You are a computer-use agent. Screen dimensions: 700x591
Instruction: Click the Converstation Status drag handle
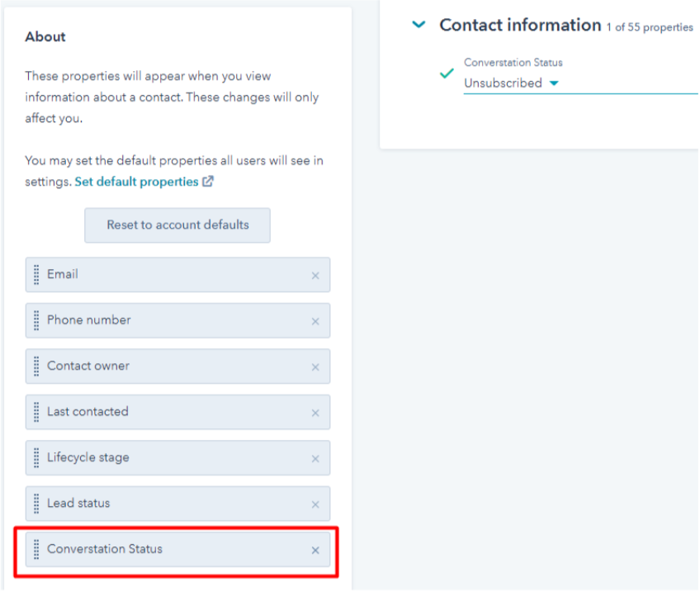click(36, 550)
